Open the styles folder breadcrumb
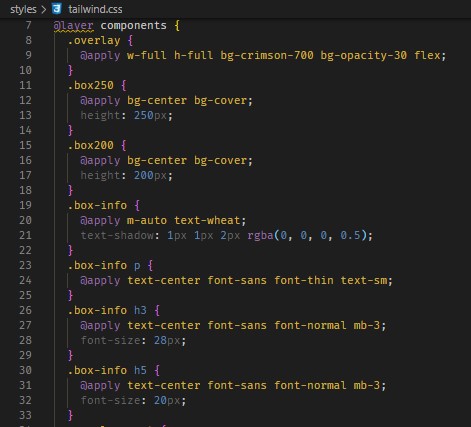 [x=23, y=9]
